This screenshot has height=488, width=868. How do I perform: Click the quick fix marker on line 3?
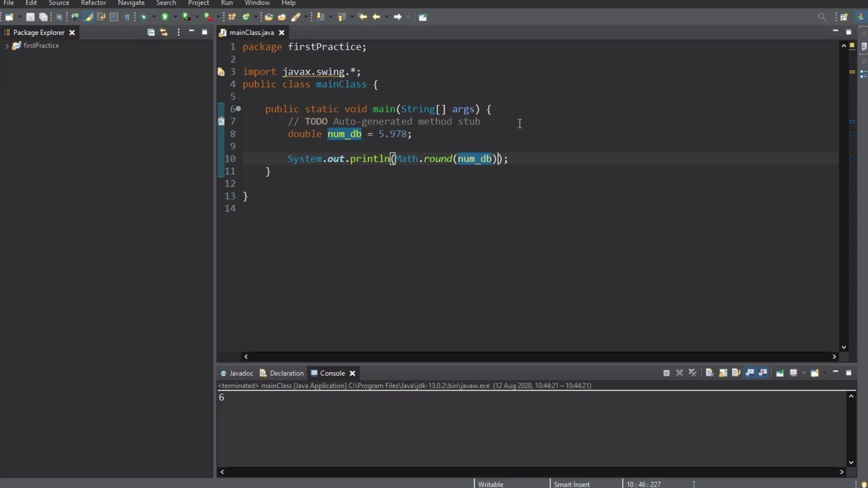221,72
